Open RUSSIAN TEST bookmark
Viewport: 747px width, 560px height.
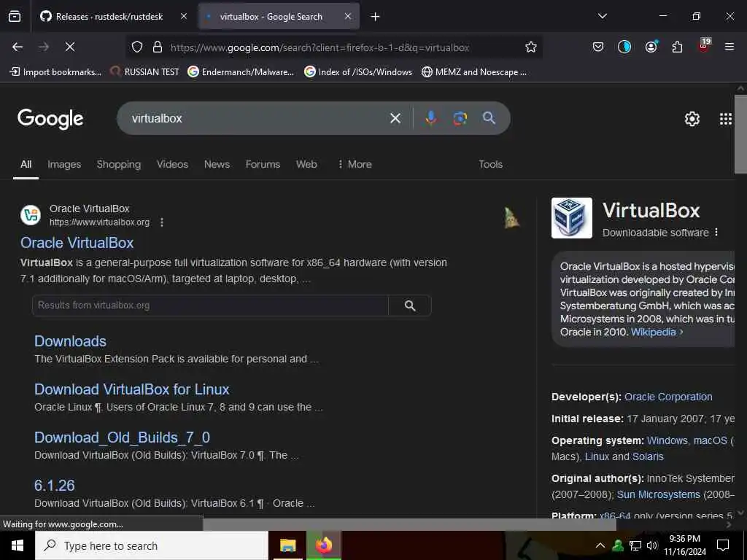pyautogui.click(x=144, y=72)
